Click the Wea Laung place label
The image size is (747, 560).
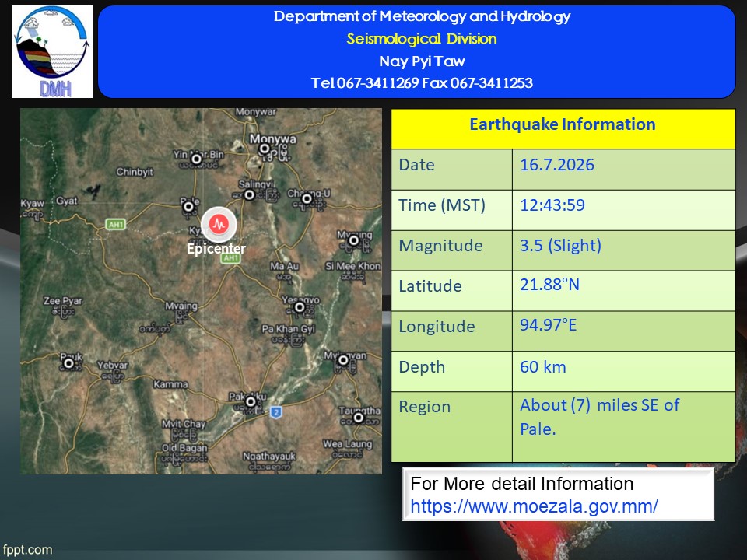(347, 444)
